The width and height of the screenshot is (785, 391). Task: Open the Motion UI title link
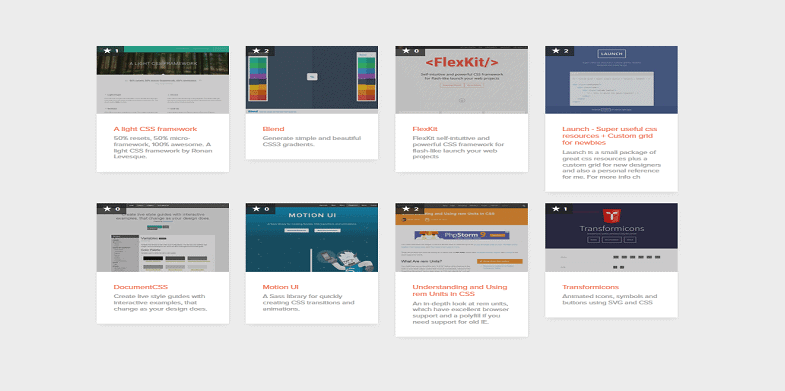point(280,287)
